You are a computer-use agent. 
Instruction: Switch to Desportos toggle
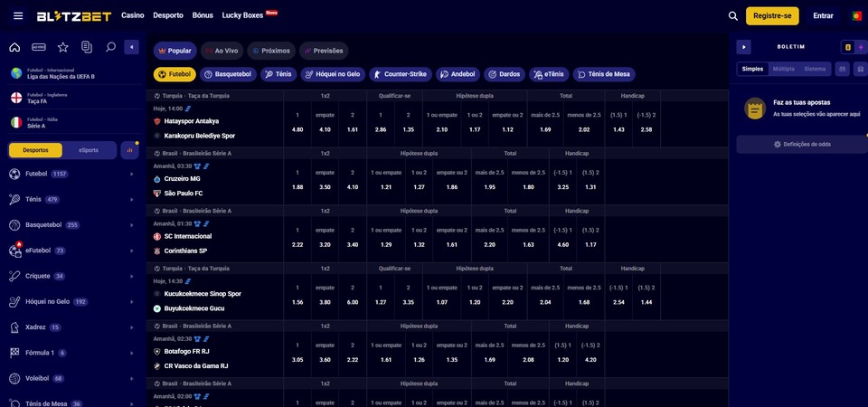click(35, 150)
